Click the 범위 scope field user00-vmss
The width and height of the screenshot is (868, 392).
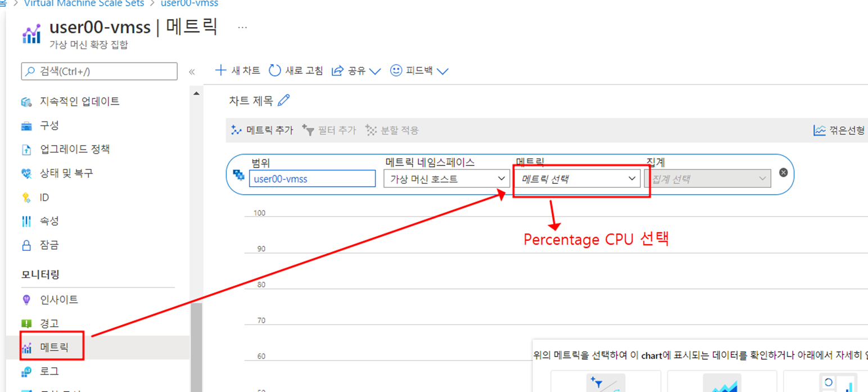click(312, 179)
